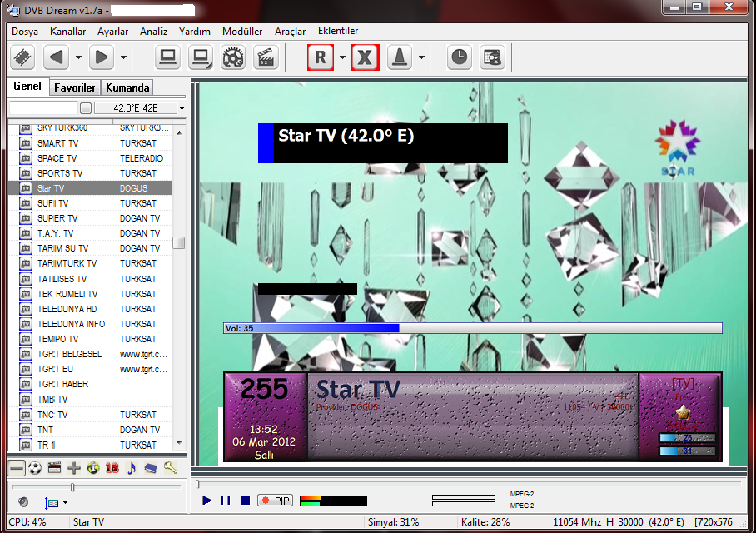Toggle checkbox next to satellite selector
The width and height of the screenshot is (756, 533).
(86, 108)
